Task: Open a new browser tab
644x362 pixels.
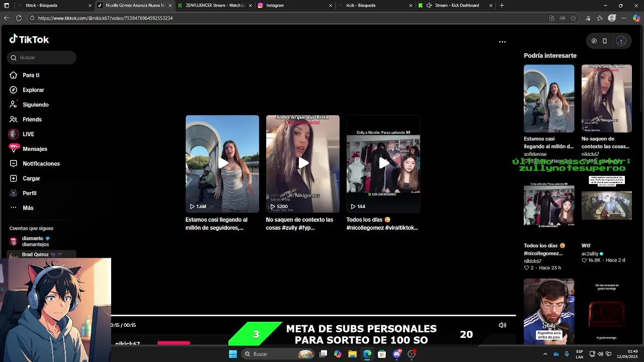Action: (502, 6)
